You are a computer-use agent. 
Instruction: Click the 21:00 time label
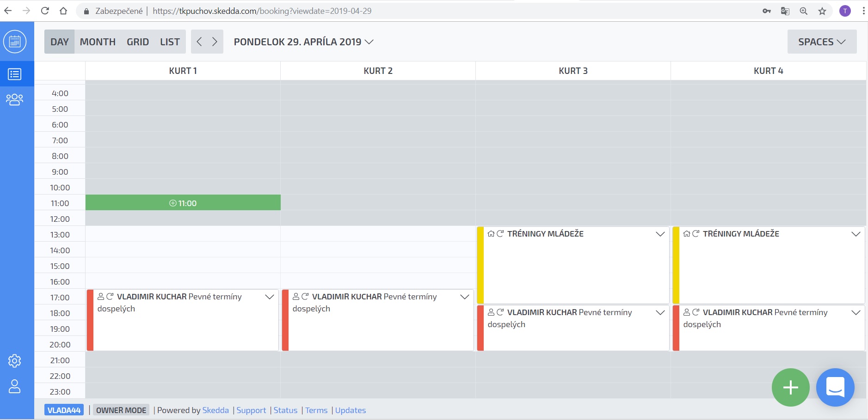60,360
